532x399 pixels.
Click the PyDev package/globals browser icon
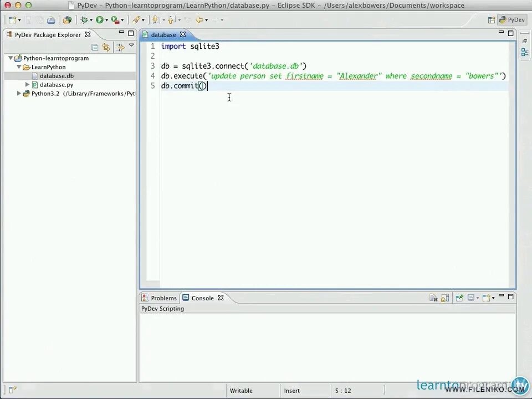click(x=68, y=20)
